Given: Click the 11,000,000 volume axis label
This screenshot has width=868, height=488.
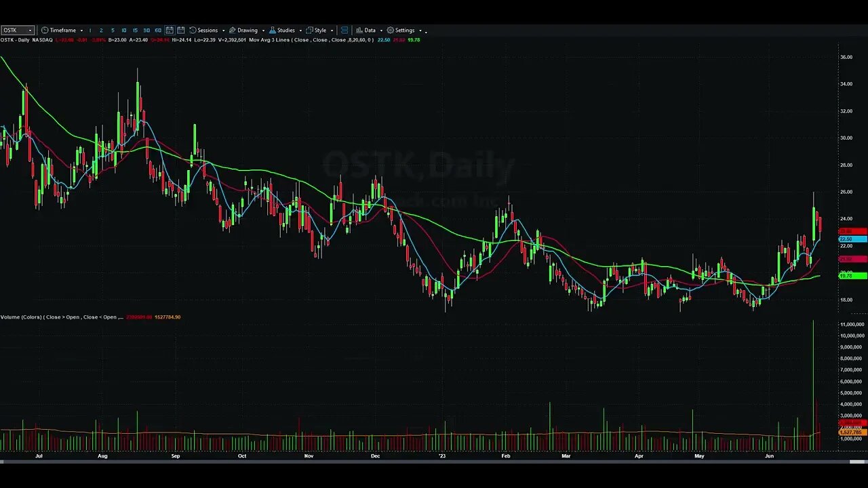Looking at the screenshot, I should (x=852, y=325).
